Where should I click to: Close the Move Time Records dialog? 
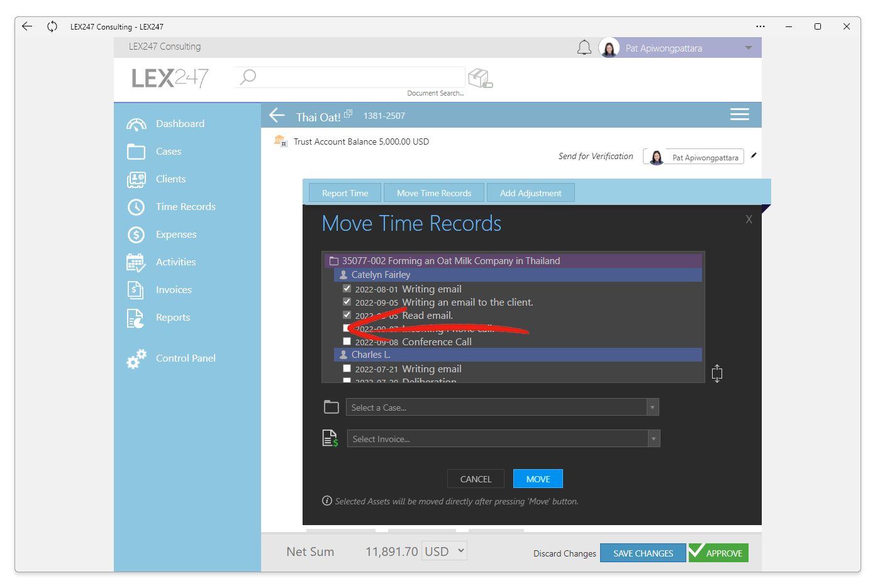tap(749, 219)
